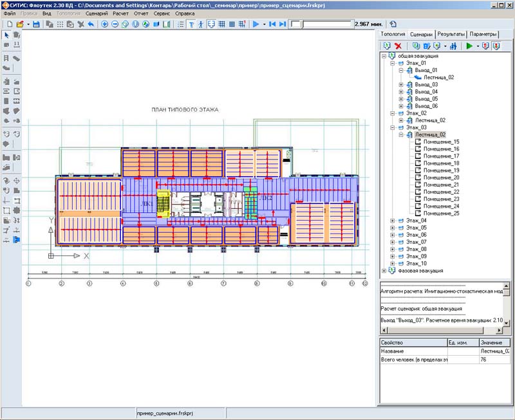Image resolution: width=515 pixels, height=420 pixels.
Task: Open the dropdown arrow beside open folder icon
Action: point(28,24)
